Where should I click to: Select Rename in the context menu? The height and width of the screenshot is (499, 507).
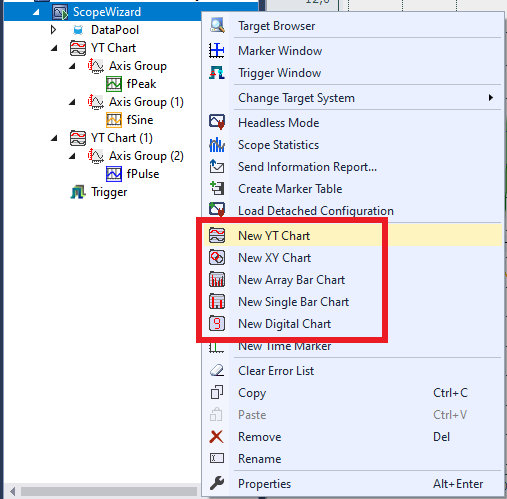pos(353,459)
